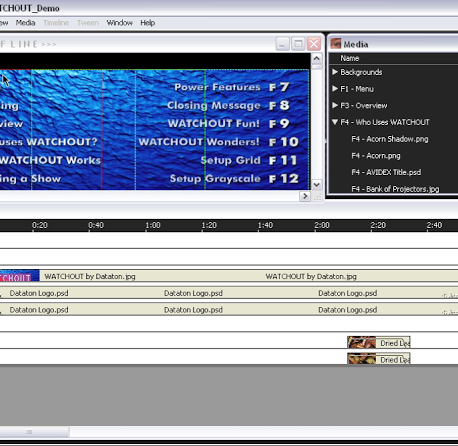458x446 pixels.
Task: Collapse the F4 - Who Uses WATCHOUT folder
Action: point(335,122)
